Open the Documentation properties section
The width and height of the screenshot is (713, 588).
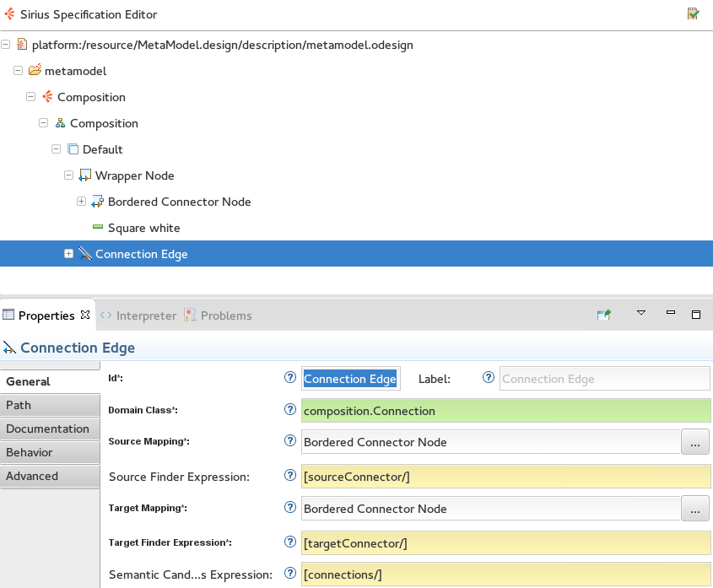[x=50, y=429]
